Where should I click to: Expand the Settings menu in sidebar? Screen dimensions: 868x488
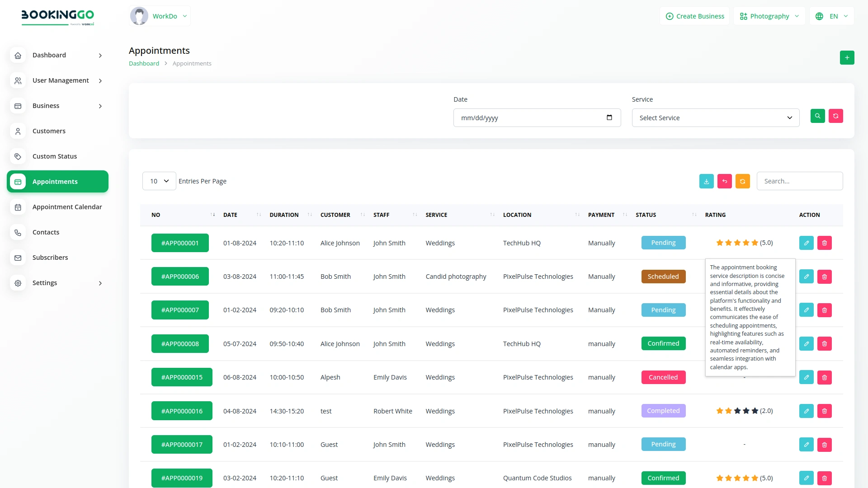click(x=45, y=283)
